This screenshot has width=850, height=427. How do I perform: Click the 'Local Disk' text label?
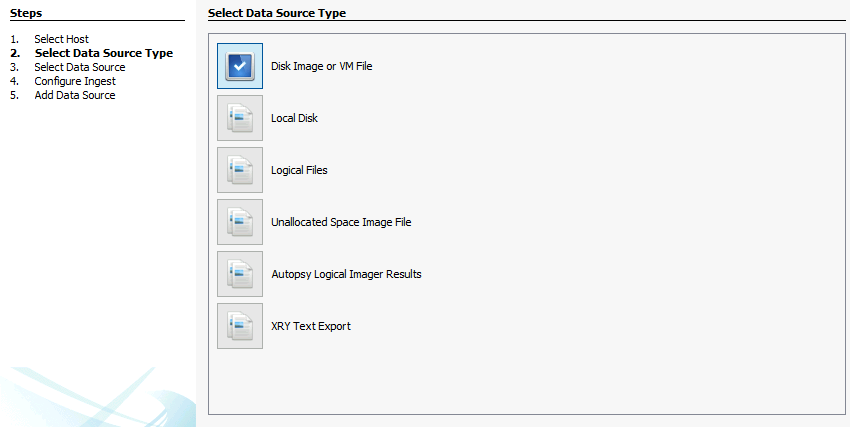[294, 118]
